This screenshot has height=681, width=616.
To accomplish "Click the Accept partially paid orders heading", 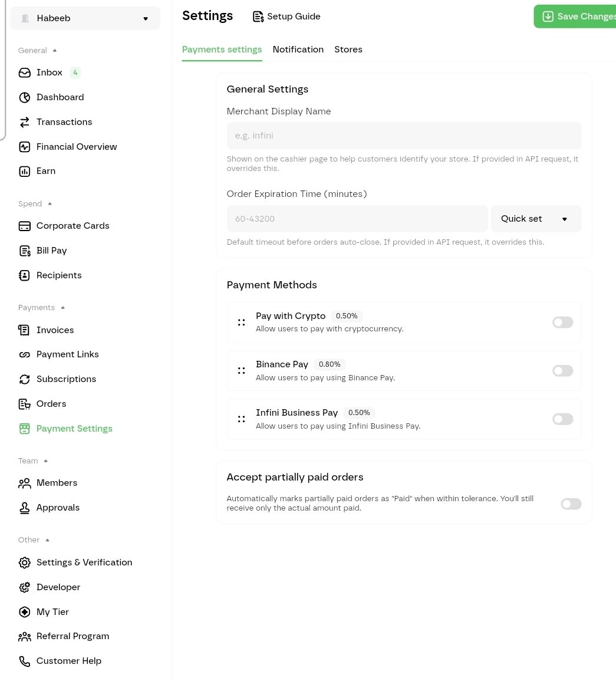I will coord(295,478).
